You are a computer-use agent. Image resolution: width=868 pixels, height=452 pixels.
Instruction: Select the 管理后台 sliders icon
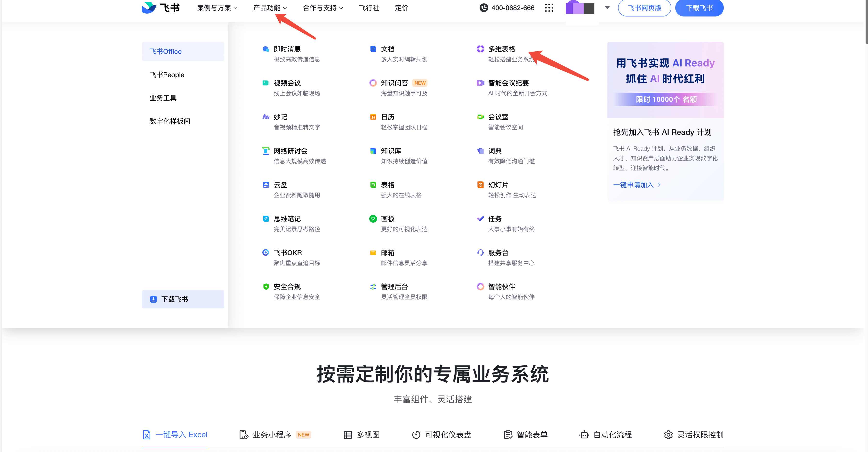[373, 287]
